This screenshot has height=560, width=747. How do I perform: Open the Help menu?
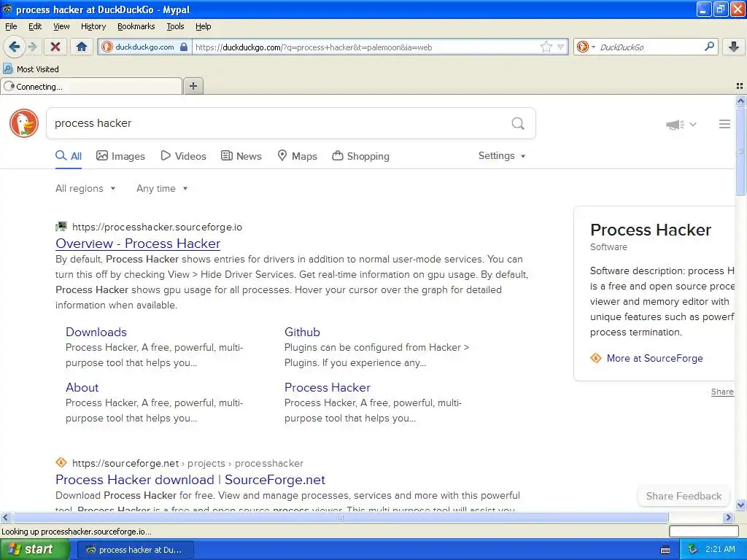203,26
